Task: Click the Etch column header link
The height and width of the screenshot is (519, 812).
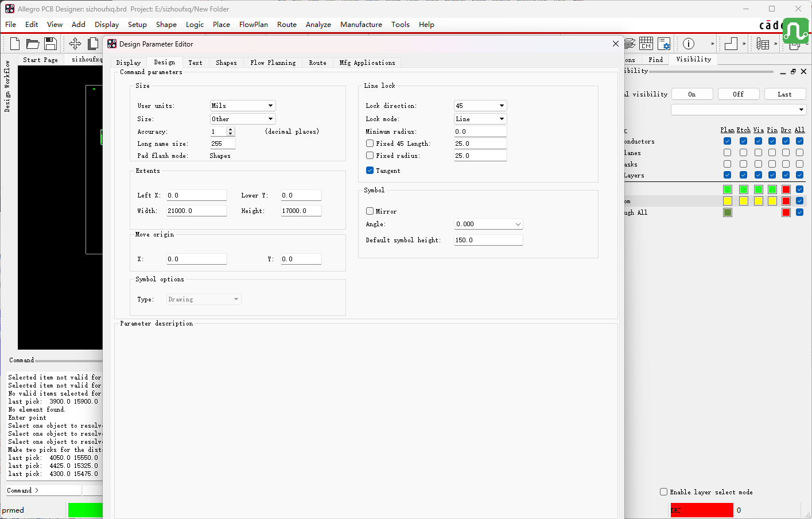Action: tap(744, 130)
